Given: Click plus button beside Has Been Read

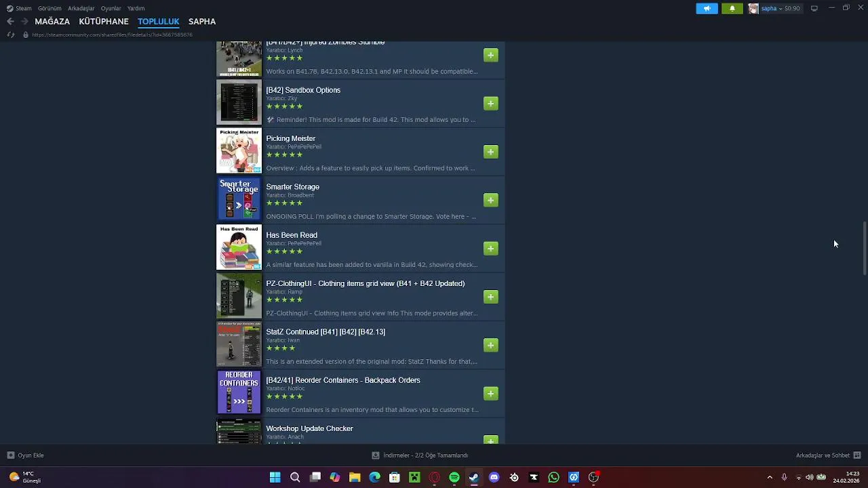Looking at the screenshot, I should pos(491,249).
